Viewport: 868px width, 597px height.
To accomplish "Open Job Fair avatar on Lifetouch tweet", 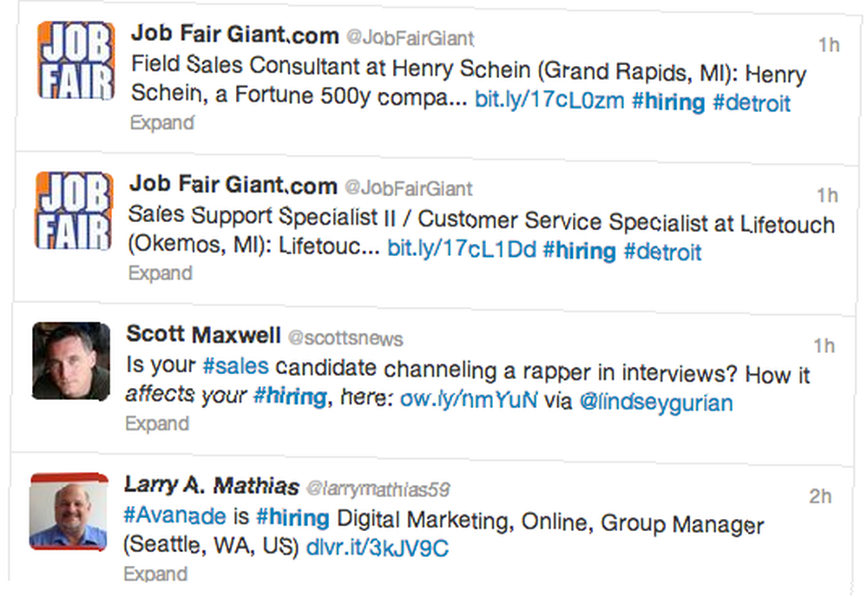I will click(74, 211).
